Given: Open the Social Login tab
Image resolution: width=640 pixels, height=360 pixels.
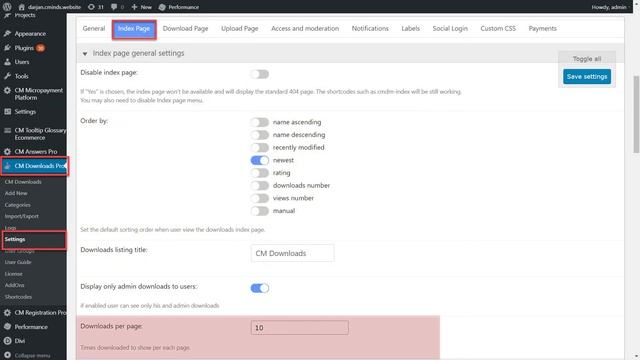Looking at the screenshot, I should tap(450, 29).
